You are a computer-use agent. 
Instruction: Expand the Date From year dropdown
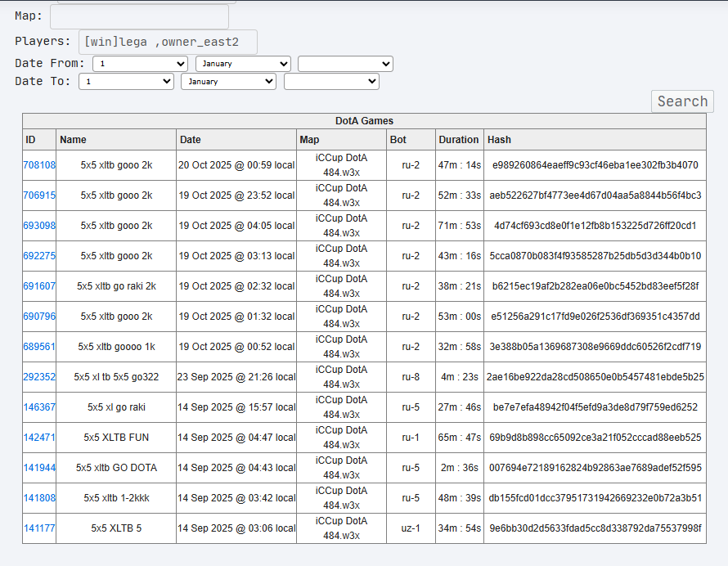click(x=345, y=64)
